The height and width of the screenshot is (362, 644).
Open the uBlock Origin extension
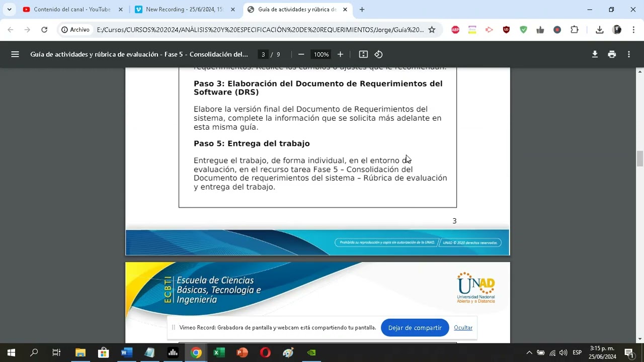(x=506, y=30)
